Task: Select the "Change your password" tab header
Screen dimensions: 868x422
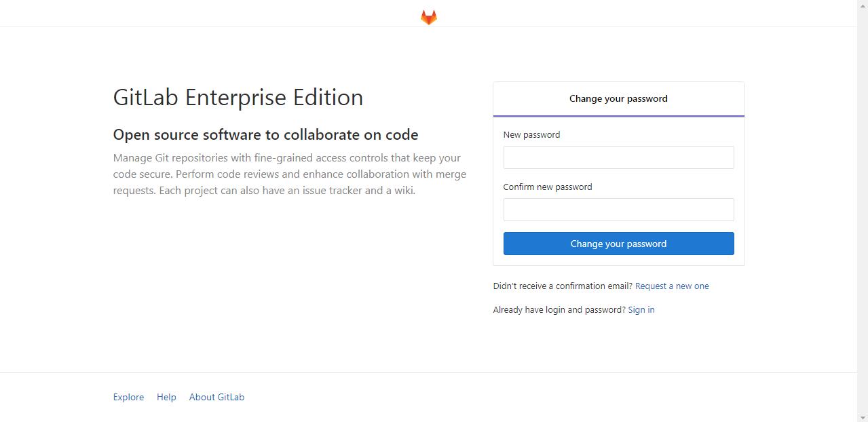Action: pyautogui.click(x=618, y=99)
